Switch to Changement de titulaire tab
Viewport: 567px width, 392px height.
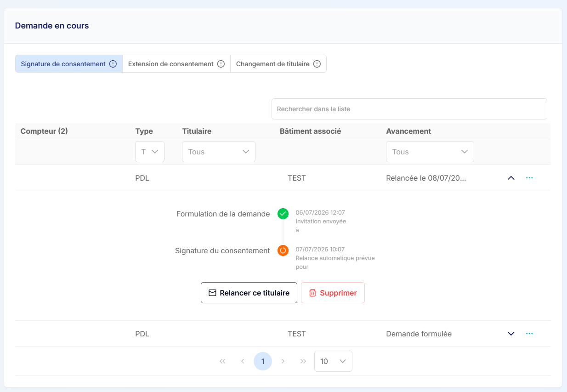coord(278,64)
